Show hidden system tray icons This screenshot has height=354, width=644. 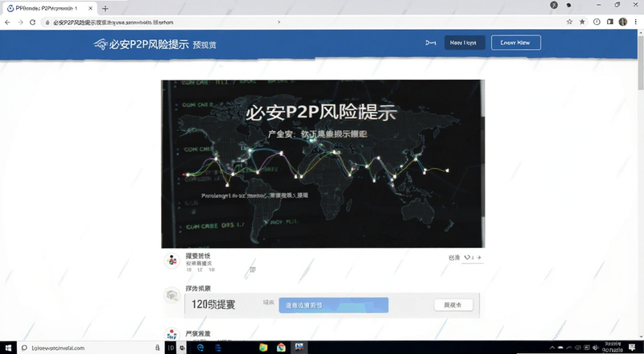552,348
